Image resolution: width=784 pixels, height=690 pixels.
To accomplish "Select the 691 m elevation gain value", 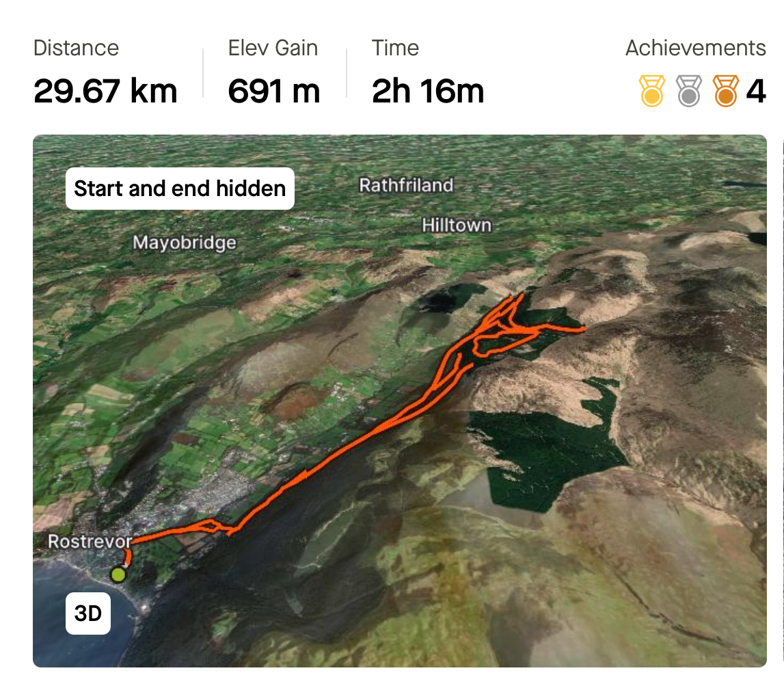I will [x=274, y=91].
